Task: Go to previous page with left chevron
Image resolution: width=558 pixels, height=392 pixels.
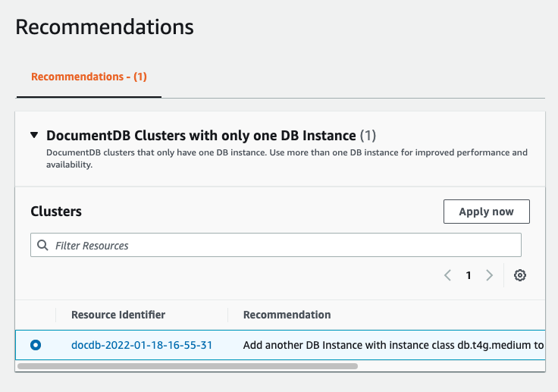Action: (448, 275)
